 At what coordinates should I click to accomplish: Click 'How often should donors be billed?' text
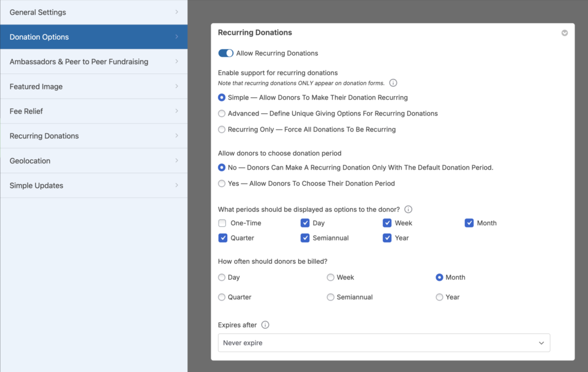(273, 261)
